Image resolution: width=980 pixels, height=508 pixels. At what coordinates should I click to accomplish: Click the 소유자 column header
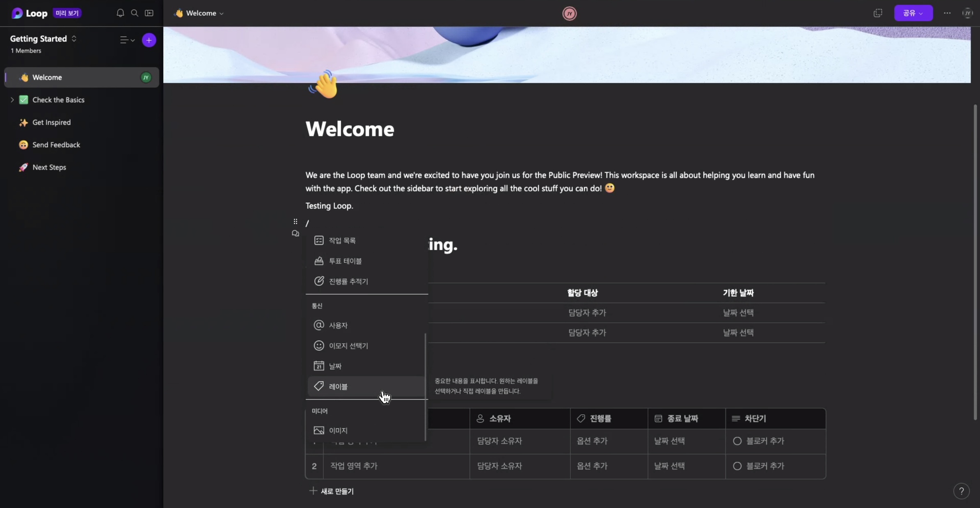520,418
